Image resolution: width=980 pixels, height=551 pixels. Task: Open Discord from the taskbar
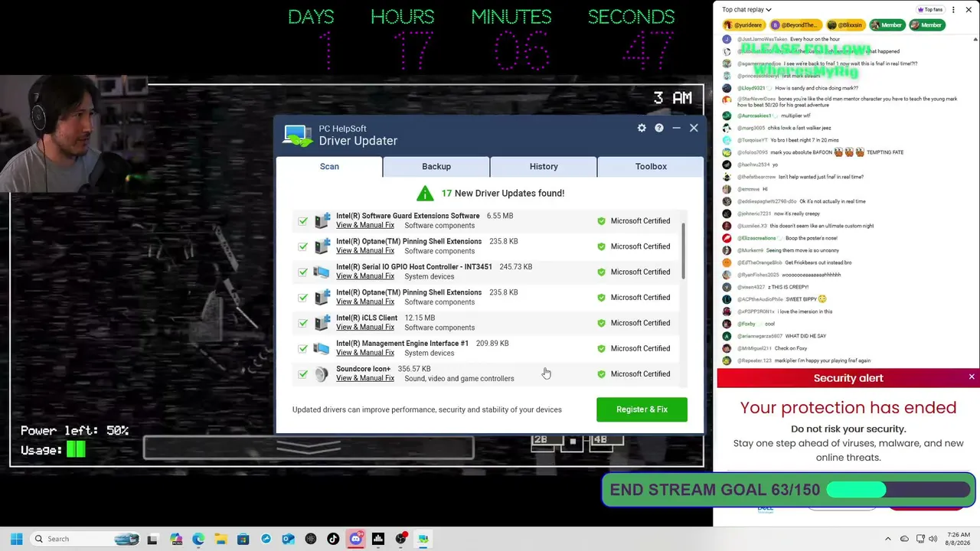click(x=355, y=539)
